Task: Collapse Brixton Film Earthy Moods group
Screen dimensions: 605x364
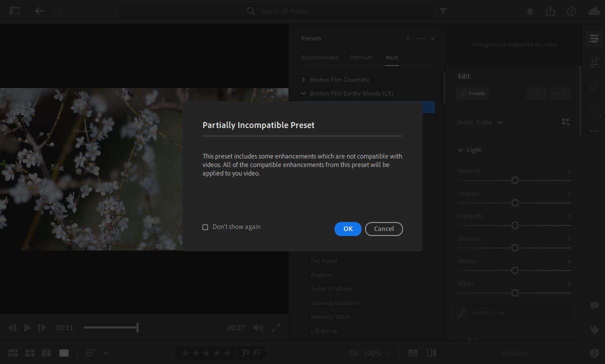Action: pyautogui.click(x=303, y=93)
